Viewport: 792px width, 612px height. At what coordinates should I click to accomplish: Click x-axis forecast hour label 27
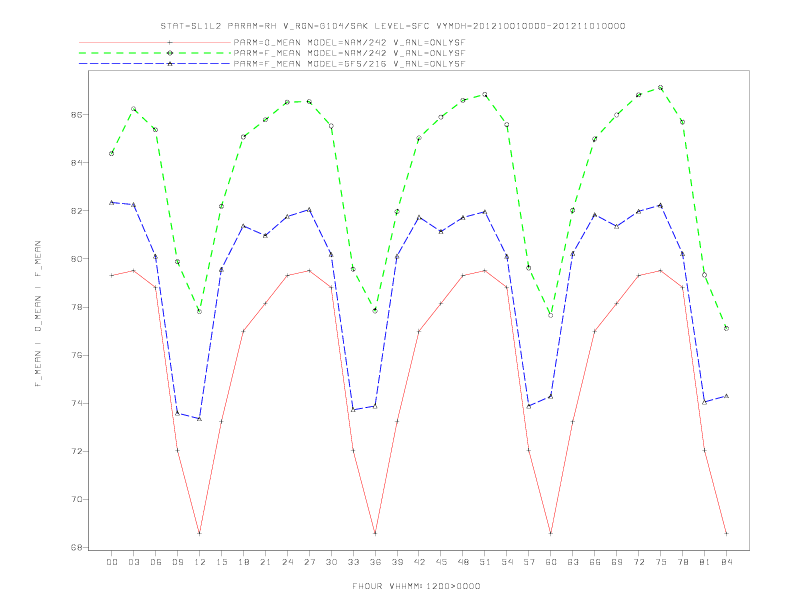tap(309, 562)
